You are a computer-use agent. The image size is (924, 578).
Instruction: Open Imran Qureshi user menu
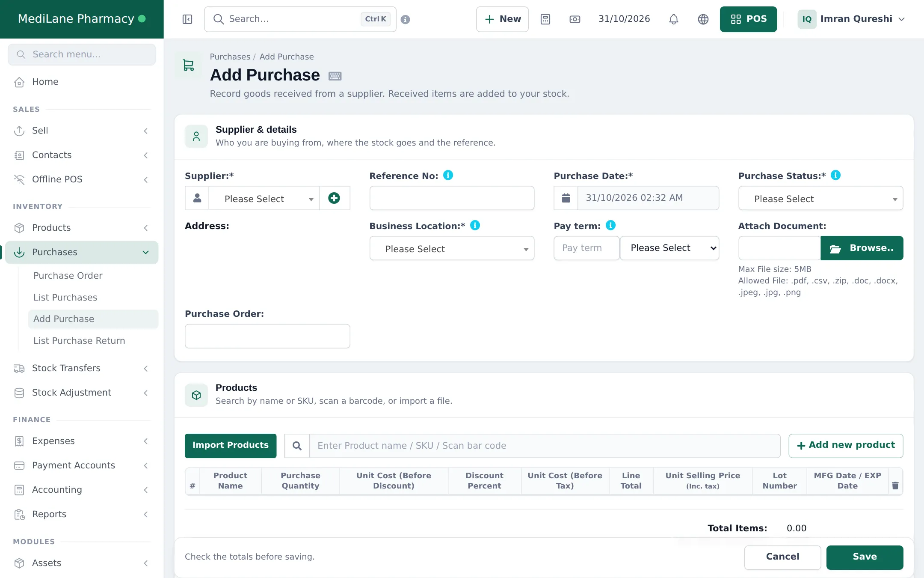pos(851,19)
